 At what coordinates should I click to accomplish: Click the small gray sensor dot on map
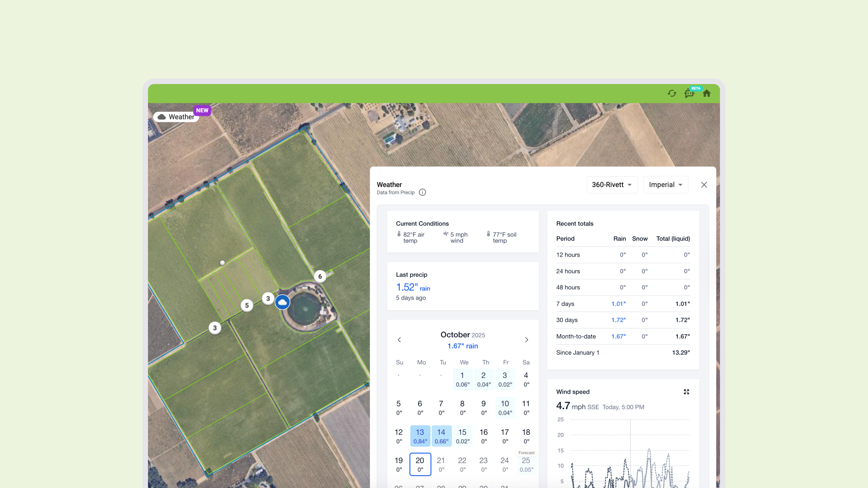(222, 263)
